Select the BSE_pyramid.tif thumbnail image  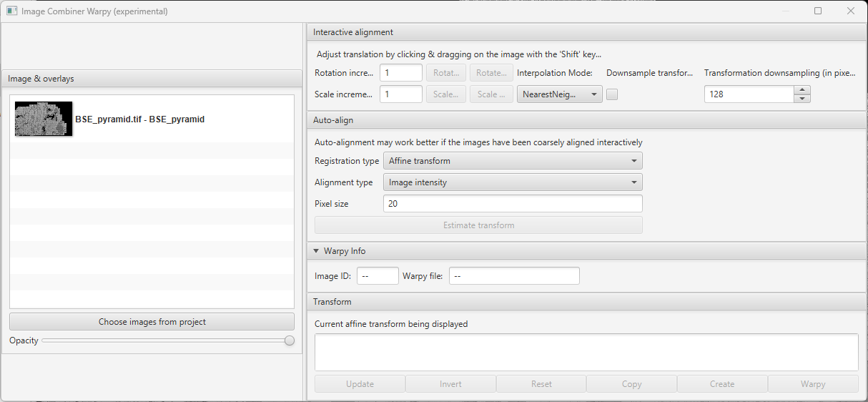tap(44, 119)
